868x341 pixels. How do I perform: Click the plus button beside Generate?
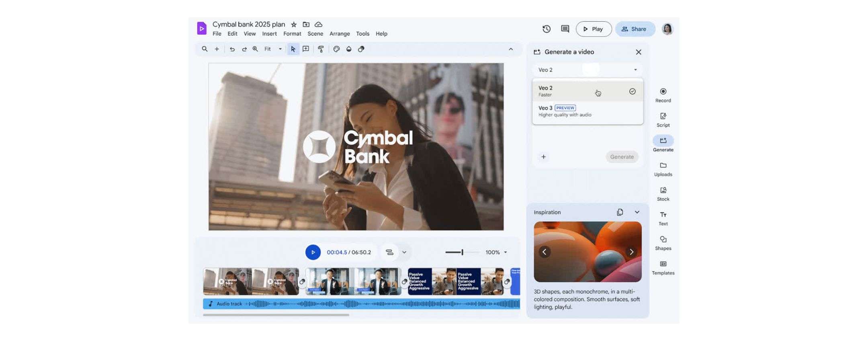click(543, 157)
